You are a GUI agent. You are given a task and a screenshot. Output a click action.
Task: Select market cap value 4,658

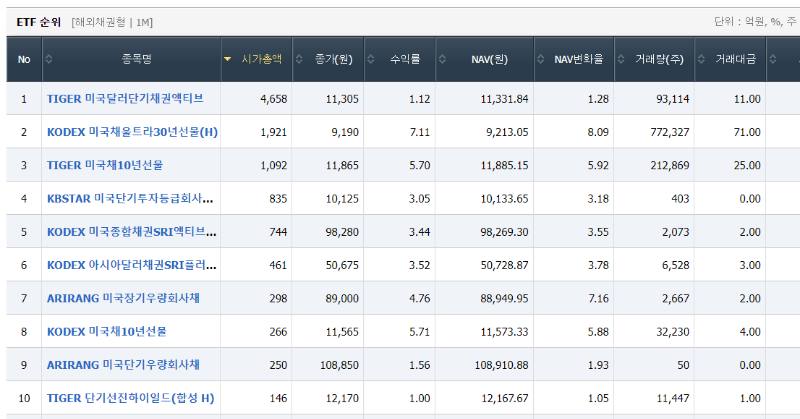(x=274, y=99)
